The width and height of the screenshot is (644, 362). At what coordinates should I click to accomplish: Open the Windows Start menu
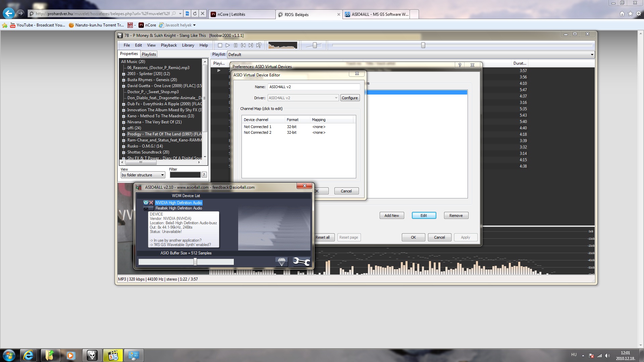point(9,355)
